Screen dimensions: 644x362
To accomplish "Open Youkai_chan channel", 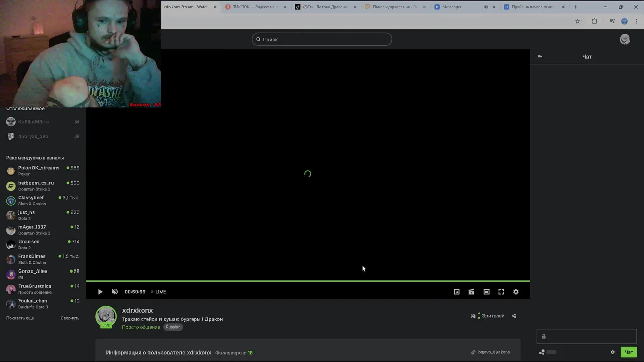I will (x=43, y=304).
